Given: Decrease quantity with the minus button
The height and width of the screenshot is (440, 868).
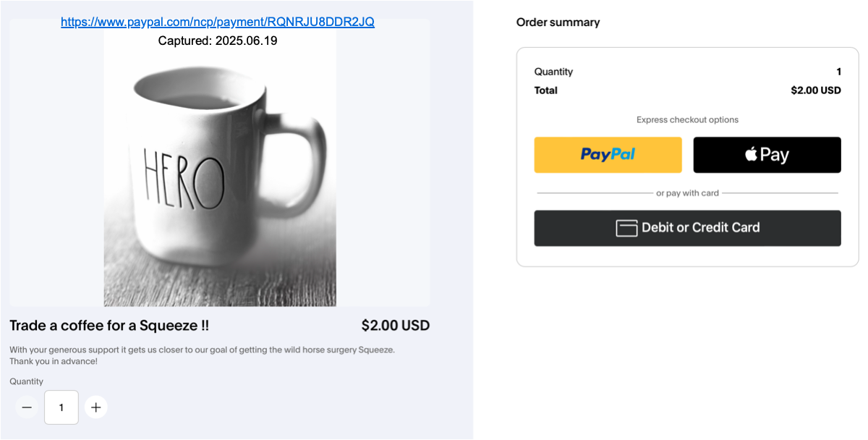Looking at the screenshot, I should click(x=27, y=407).
